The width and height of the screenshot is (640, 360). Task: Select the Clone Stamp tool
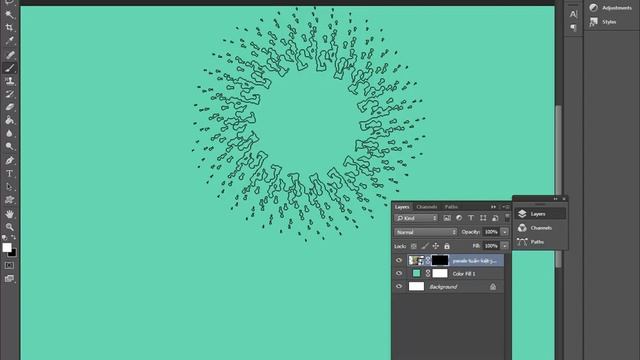pyautogui.click(x=9, y=81)
